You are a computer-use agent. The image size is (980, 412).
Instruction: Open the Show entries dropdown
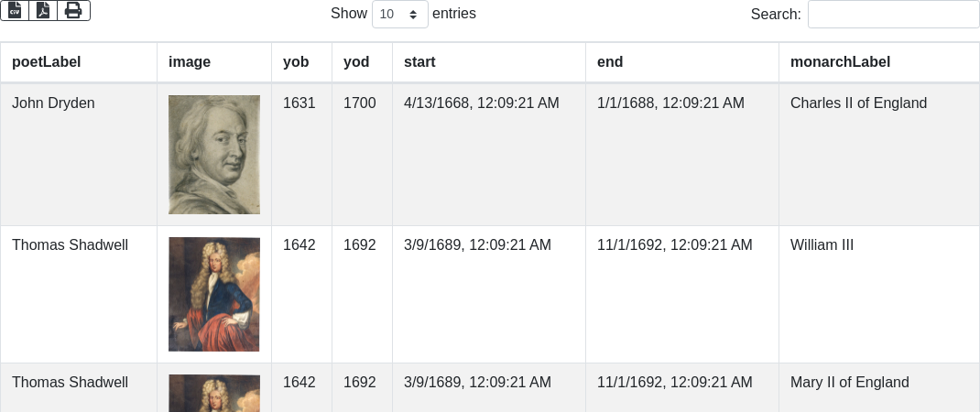400,14
